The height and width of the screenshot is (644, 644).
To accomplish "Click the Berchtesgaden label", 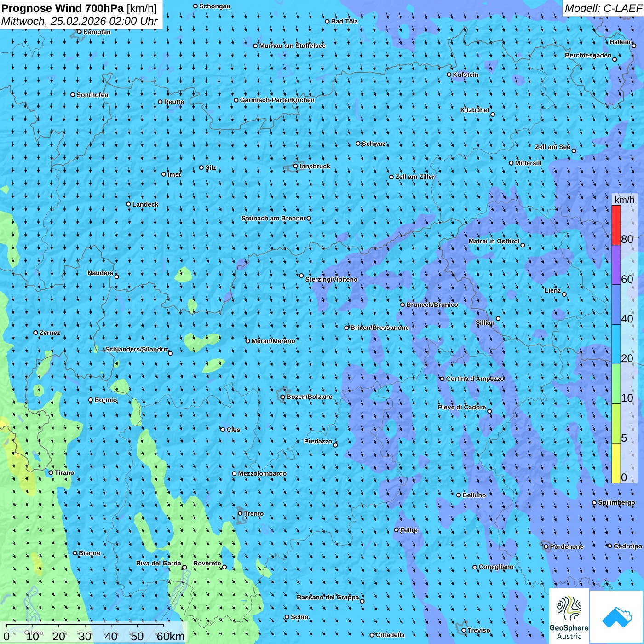I will (588, 55).
